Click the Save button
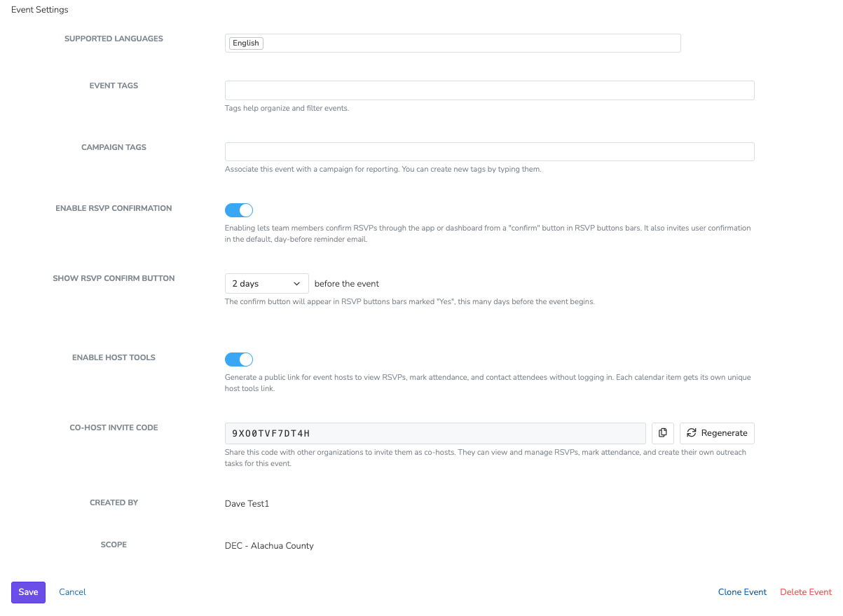843x616 pixels. coord(28,592)
